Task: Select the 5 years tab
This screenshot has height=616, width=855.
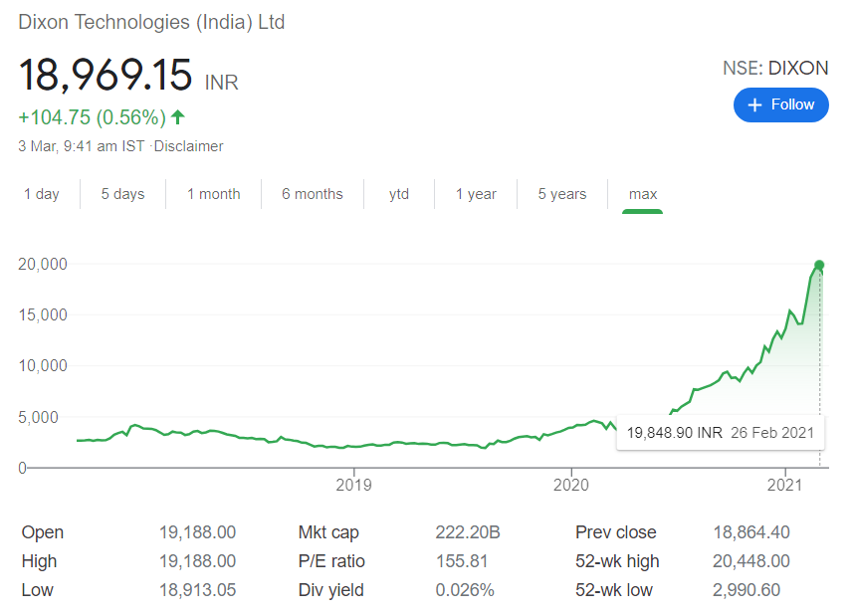Action: [x=562, y=194]
